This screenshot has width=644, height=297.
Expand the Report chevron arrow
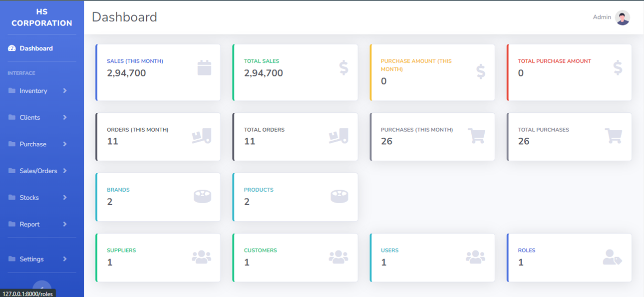[x=65, y=224]
